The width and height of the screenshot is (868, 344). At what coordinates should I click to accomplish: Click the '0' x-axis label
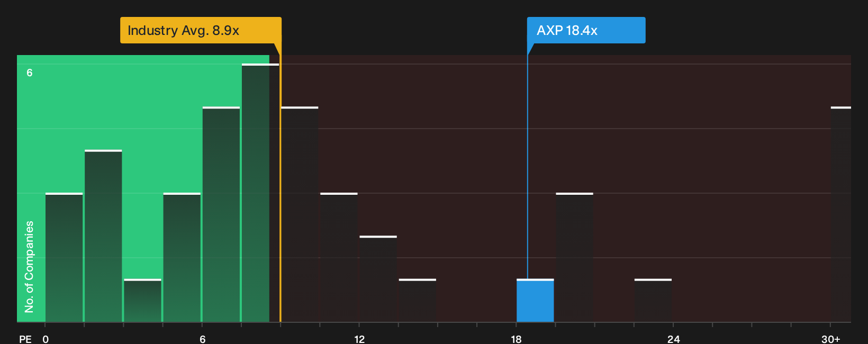pos(46,339)
